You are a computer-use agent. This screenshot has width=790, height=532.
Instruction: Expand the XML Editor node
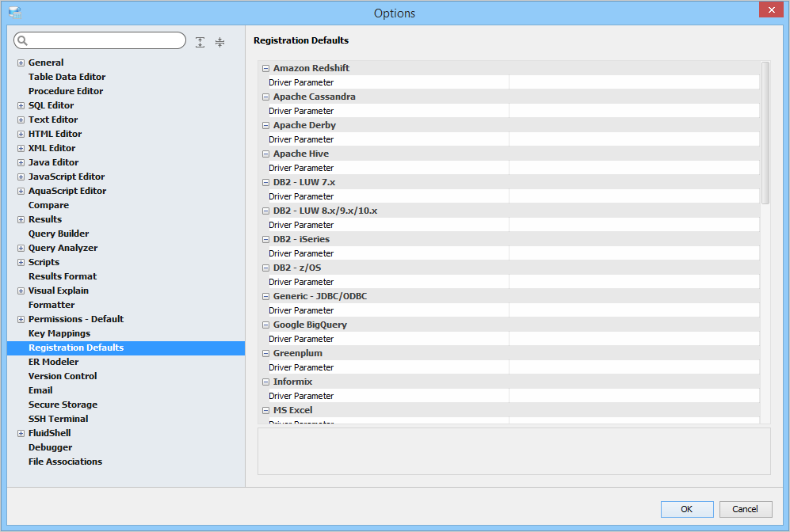[x=21, y=149]
